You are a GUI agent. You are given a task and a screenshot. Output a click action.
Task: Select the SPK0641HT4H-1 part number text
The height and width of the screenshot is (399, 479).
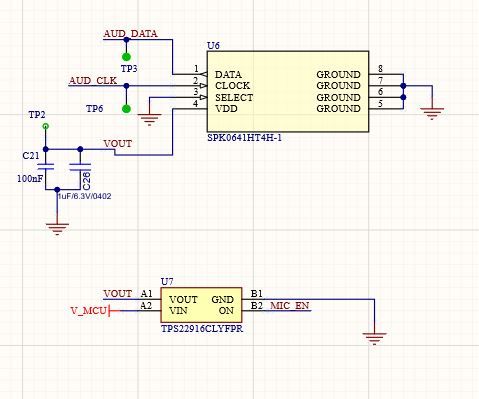pyautogui.click(x=245, y=138)
